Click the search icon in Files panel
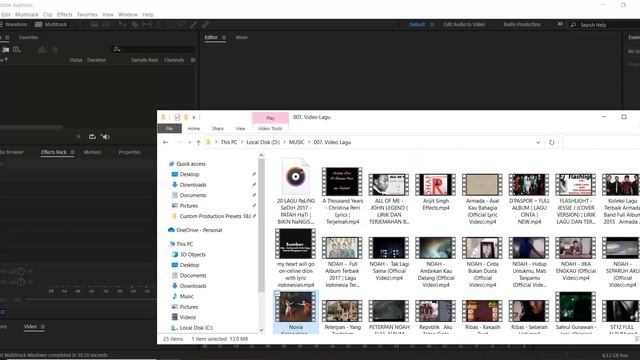 click(x=116, y=49)
